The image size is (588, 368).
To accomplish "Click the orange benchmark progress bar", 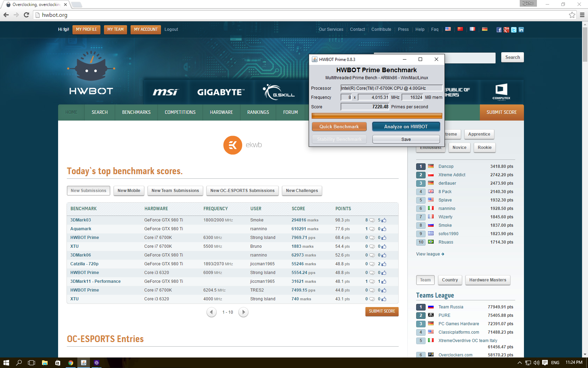I will 377,116.
